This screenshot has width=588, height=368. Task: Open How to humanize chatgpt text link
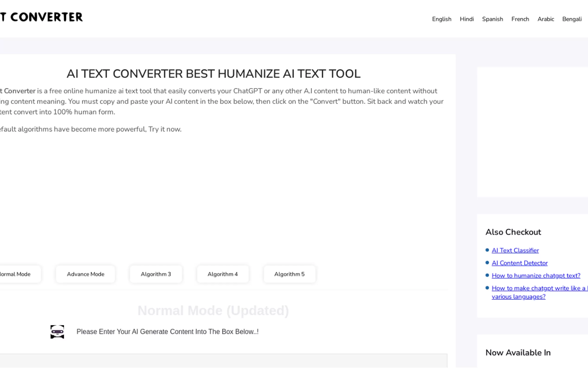point(536,276)
